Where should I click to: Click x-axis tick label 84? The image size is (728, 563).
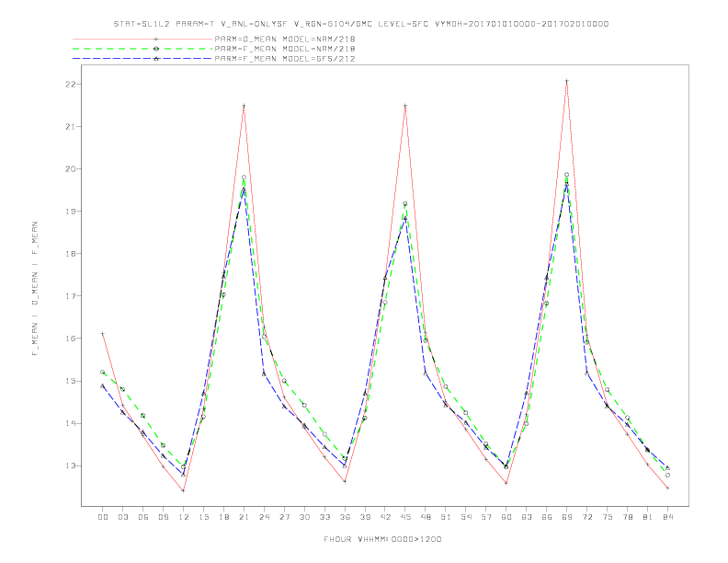coord(667,517)
